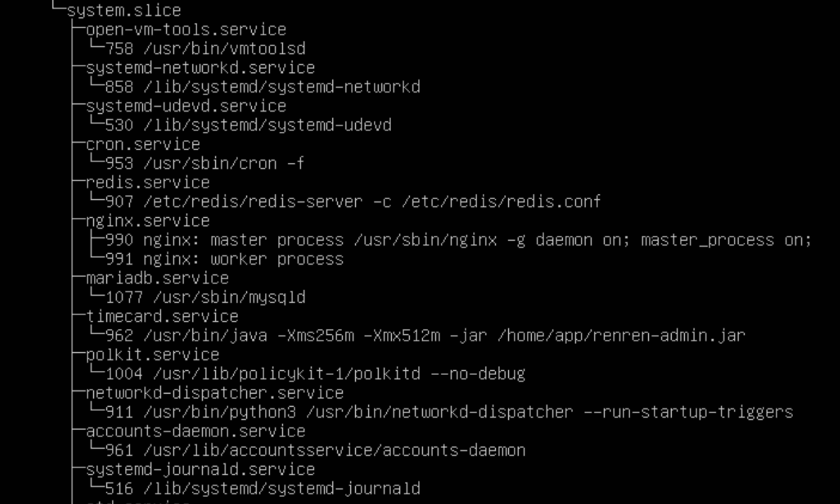Click the systemd-journald process line, PID 516
840x504 pixels.
tap(262, 489)
